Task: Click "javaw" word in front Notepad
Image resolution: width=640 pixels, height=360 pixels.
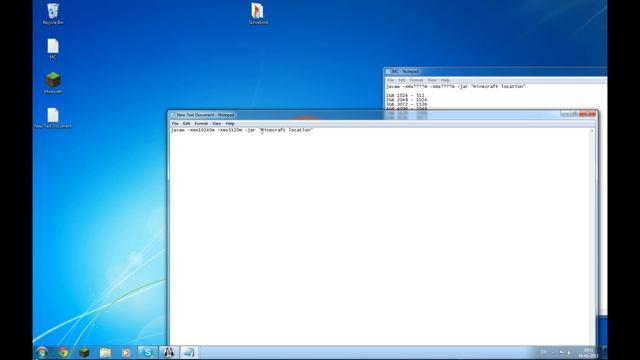Action: click(x=177, y=130)
